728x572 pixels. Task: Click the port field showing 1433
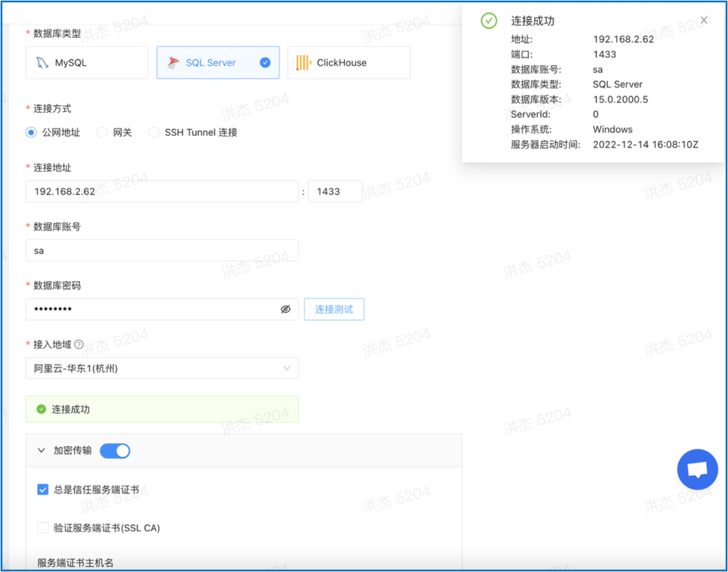(335, 191)
